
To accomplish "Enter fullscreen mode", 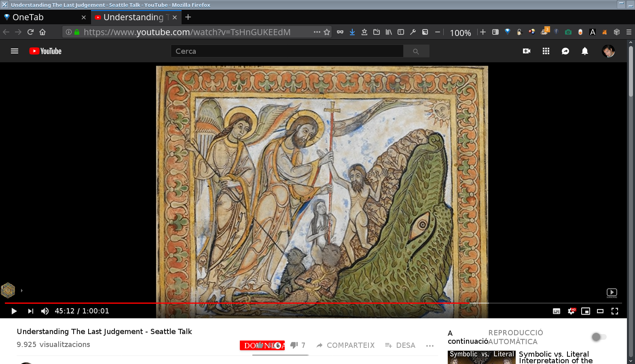I will (615, 311).
